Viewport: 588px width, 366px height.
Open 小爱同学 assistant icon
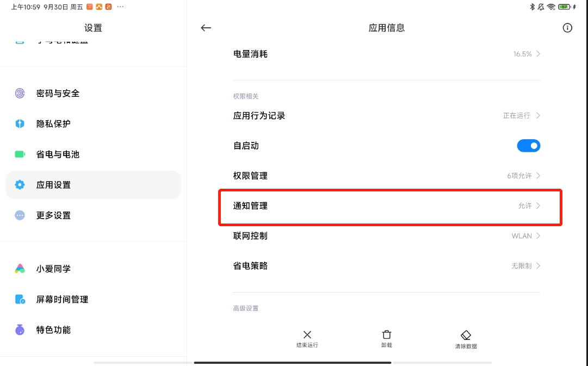coord(20,269)
